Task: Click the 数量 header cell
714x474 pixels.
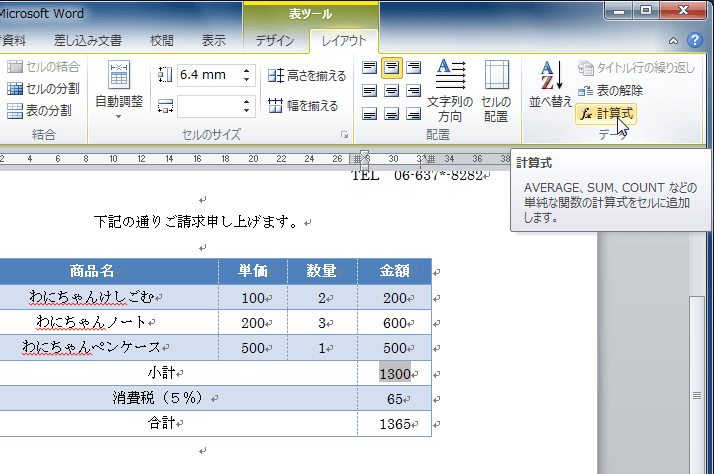Action: click(322, 271)
